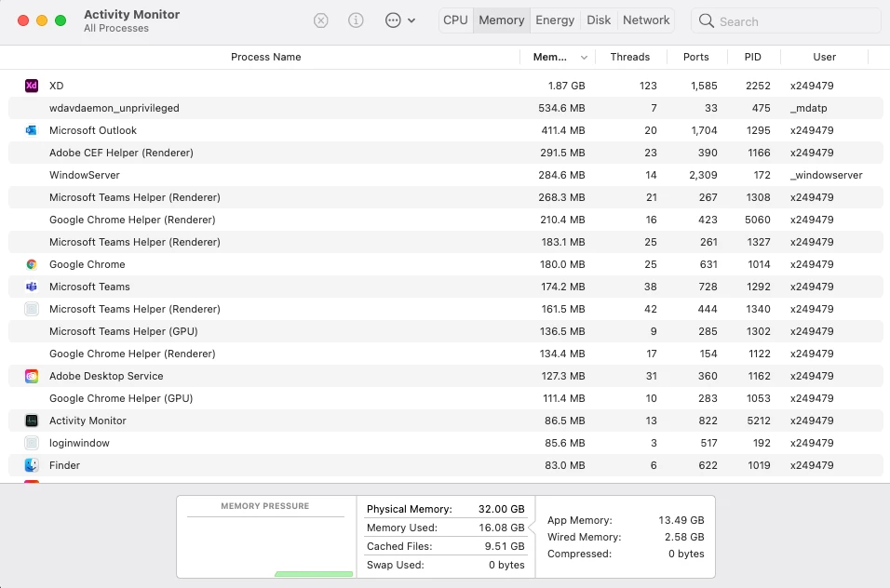The image size is (890, 588).
Task: Switch to the Disk tab
Action: (x=599, y=20)
